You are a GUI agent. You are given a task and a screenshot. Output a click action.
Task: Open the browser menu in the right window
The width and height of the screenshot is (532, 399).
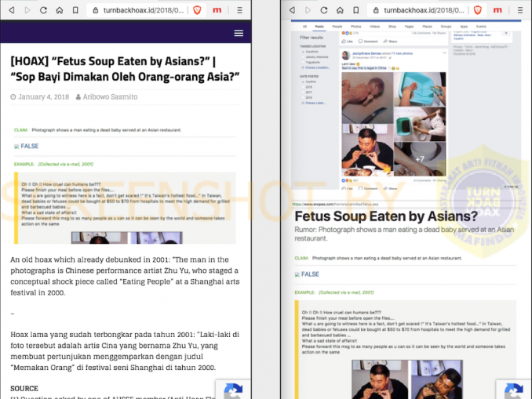[520, 10]
